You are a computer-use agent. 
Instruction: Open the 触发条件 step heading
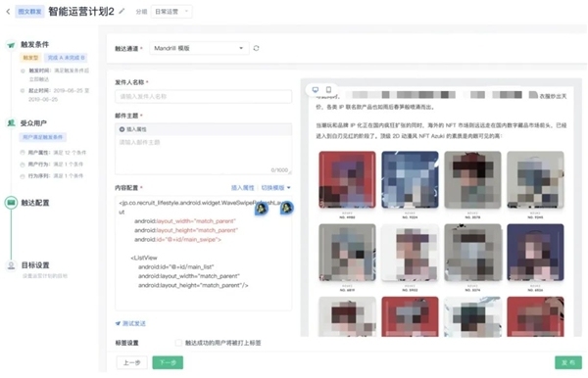34,44
